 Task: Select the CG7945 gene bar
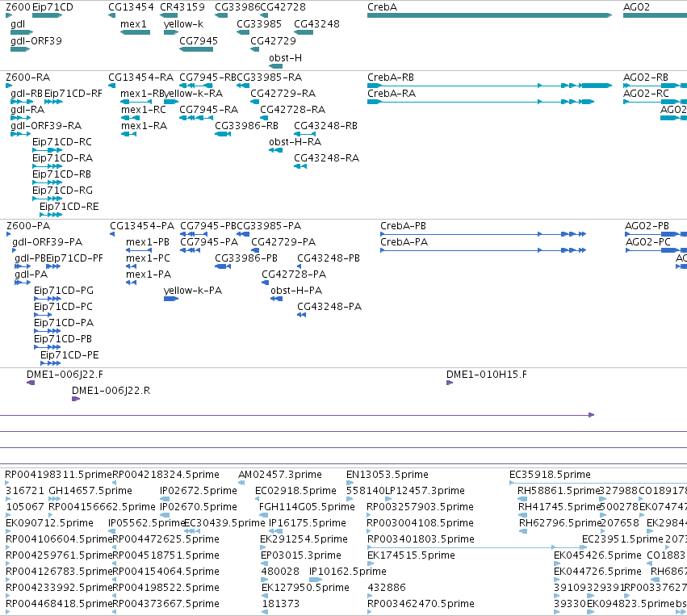pos(196,49)
